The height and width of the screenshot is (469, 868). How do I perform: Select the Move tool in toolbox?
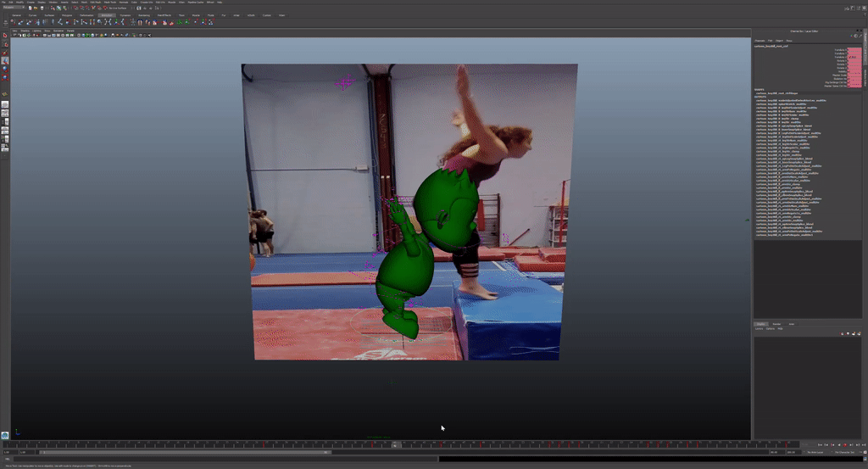5,61
